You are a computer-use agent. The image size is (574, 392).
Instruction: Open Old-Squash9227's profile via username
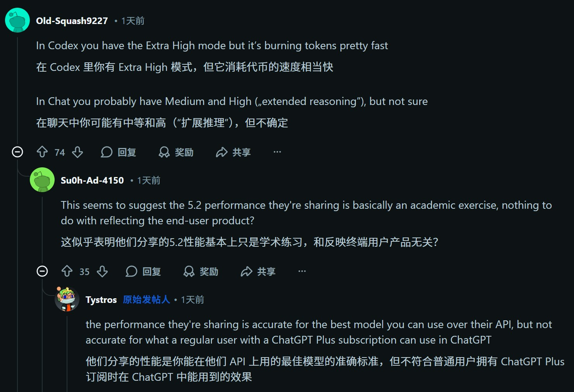click(x=71, y=21)
